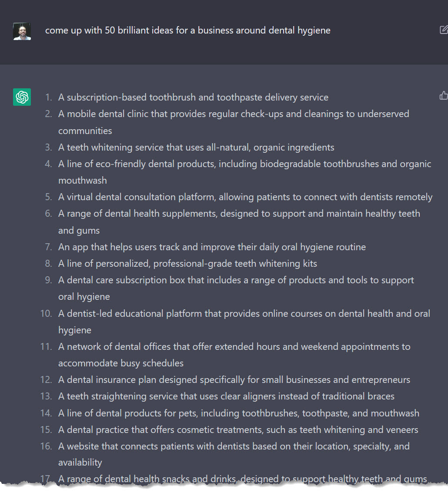
Task: Click idea 1 about toothbrush subscription delivery
Action: click(193, 97)
